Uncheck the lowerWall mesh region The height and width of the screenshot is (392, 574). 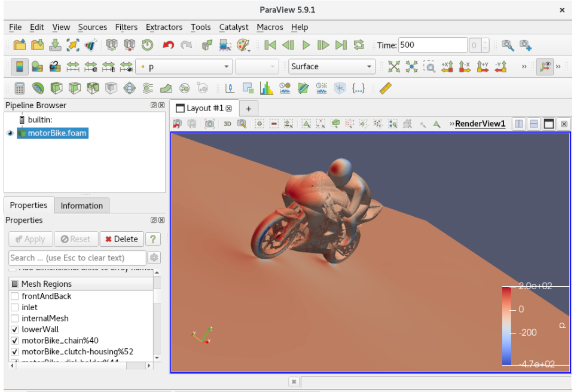[x=15, y=329]
